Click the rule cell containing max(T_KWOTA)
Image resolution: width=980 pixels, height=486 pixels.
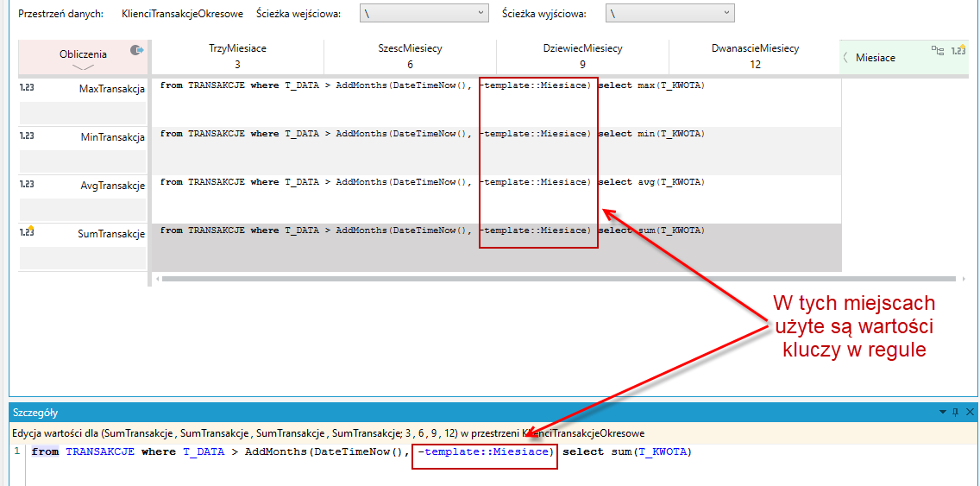[497, 102]
